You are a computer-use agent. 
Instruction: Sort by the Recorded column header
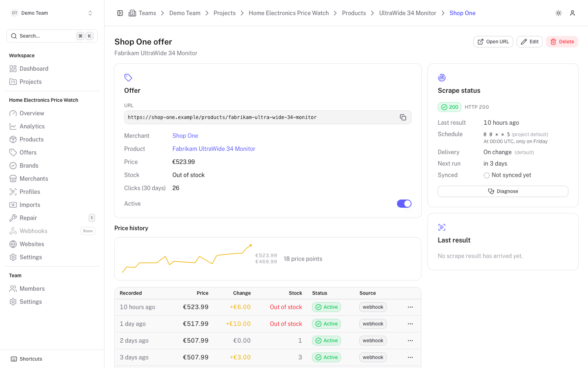pos(131,293)
